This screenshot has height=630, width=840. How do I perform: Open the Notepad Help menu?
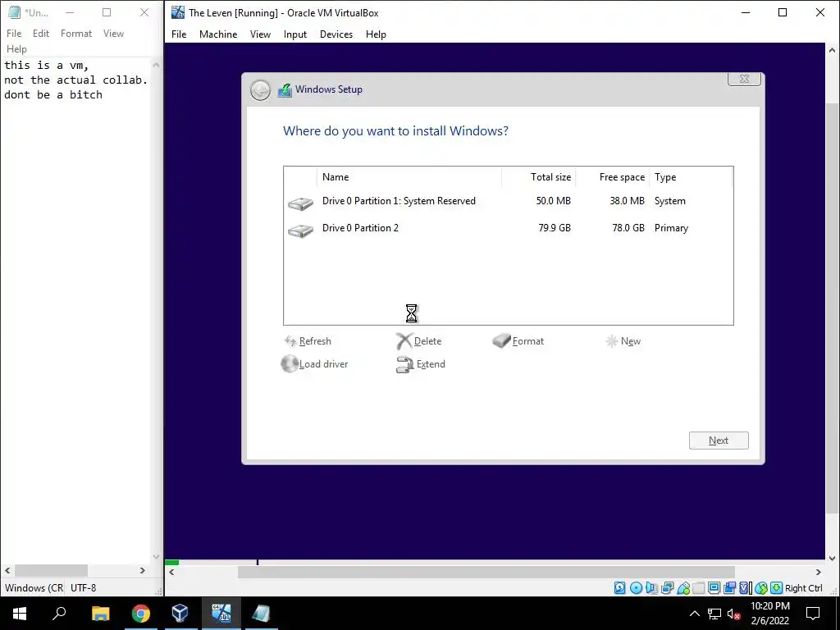coord(16,48)
